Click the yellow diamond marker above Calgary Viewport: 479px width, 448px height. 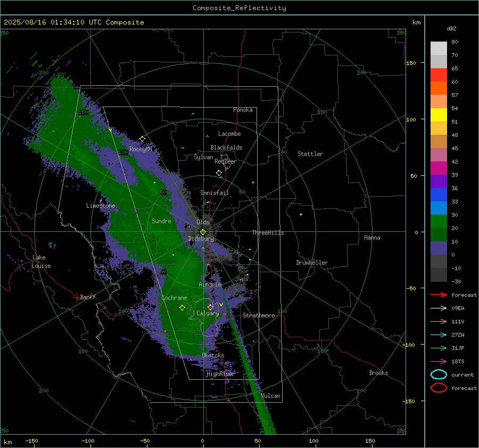click(x=210, y=307)
